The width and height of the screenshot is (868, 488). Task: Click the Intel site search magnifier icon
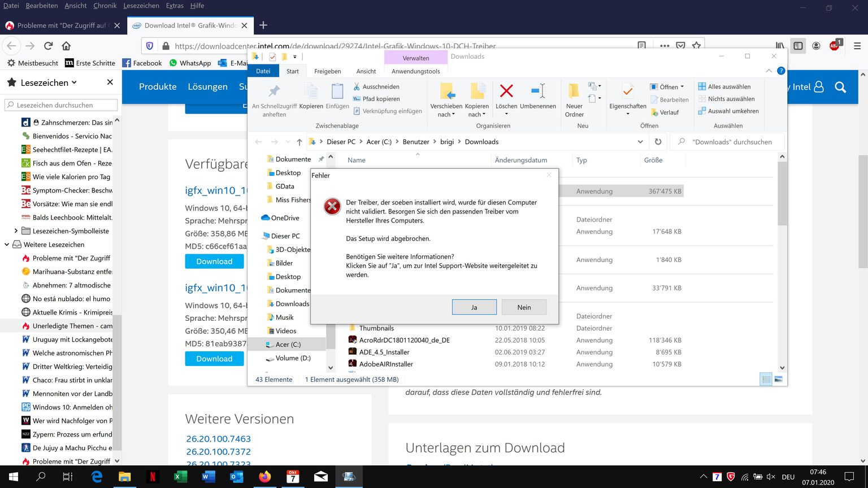click(840, 87)
